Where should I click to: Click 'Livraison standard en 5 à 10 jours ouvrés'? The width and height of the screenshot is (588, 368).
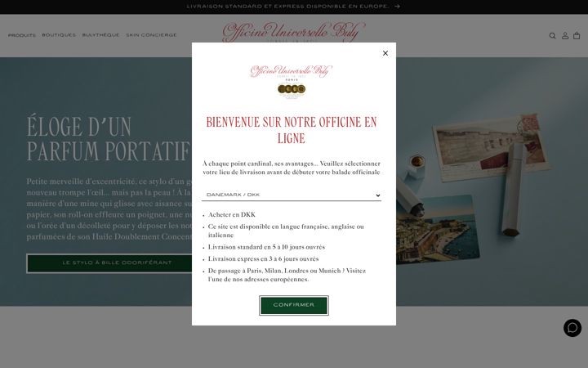click(x=266, y=247)
